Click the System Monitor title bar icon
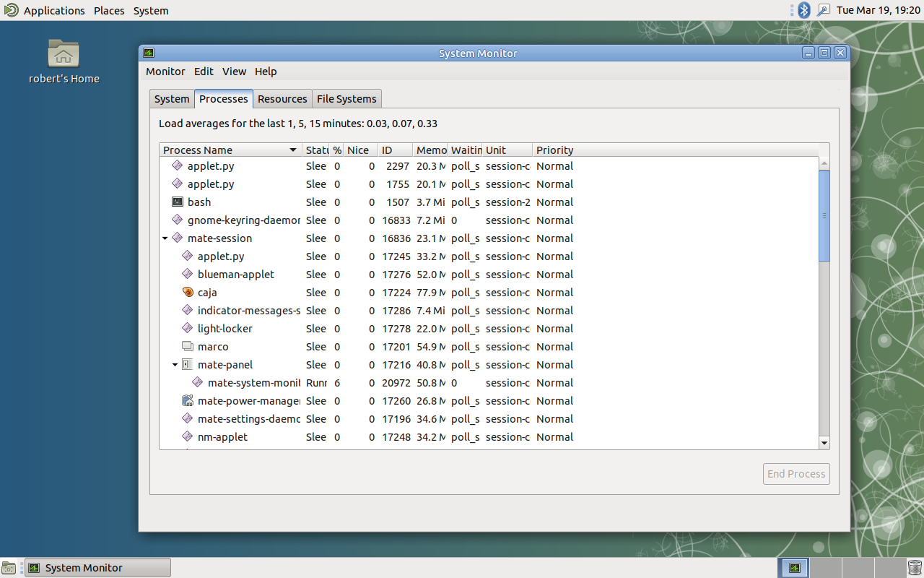This screenshot has height=578, width=924. click(x=149, y=53)
